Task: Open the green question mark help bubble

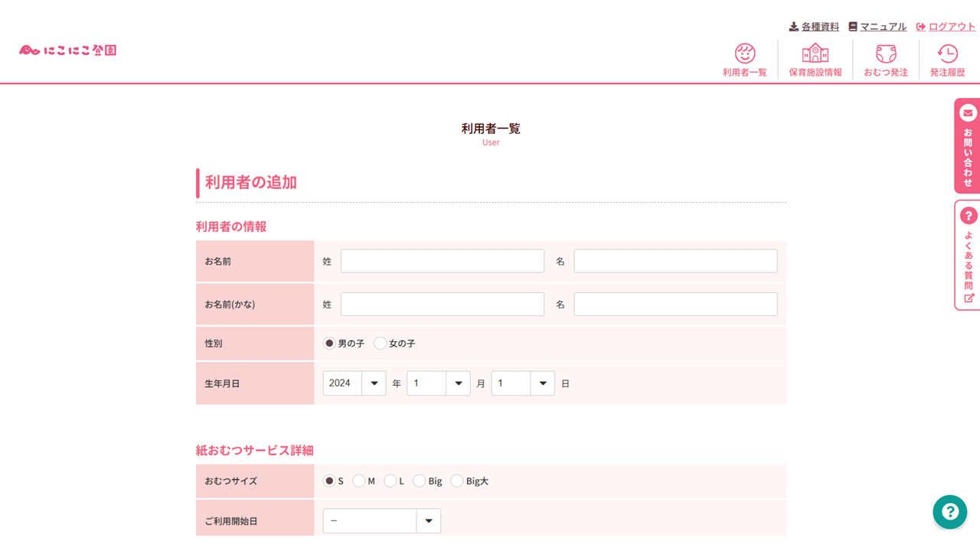Action: point(949,512)
